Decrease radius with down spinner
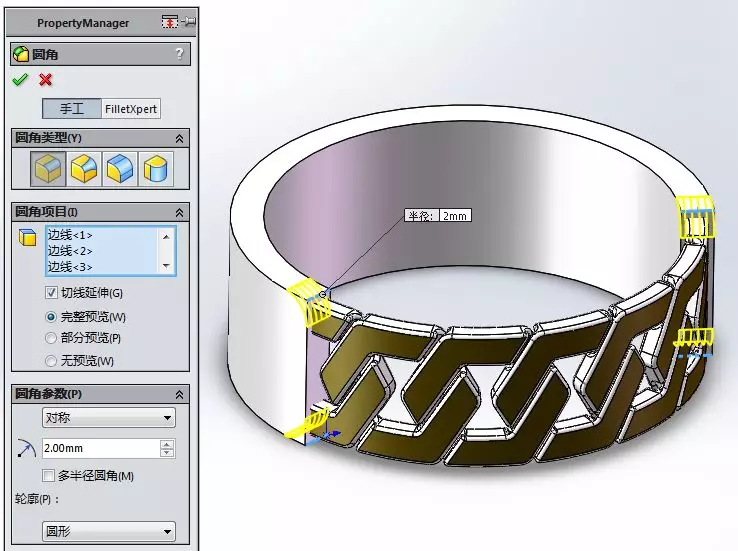Image resolution: width=738 pixels, height=551 pixels. [167, 453]
